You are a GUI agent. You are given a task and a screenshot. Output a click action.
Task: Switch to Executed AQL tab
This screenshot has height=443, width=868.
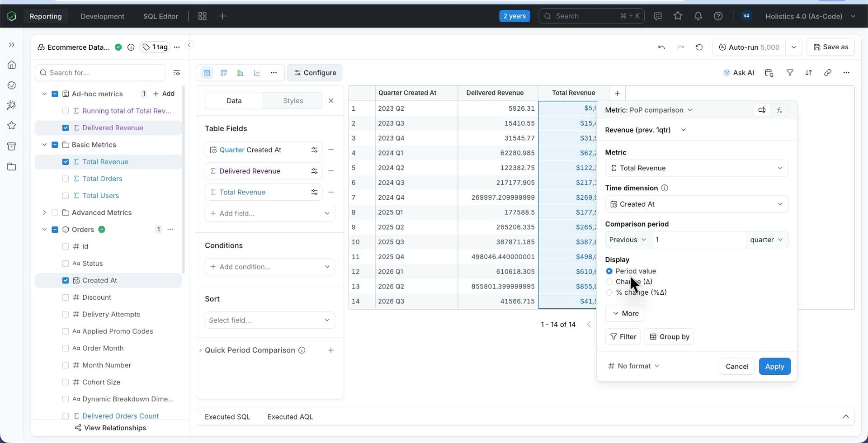click(290, 417)
